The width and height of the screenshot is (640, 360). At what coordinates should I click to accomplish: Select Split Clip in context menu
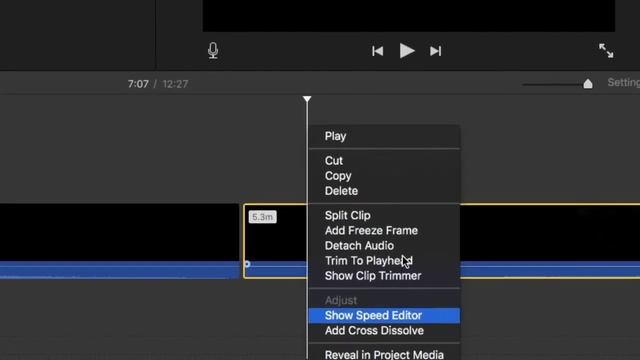384,216
